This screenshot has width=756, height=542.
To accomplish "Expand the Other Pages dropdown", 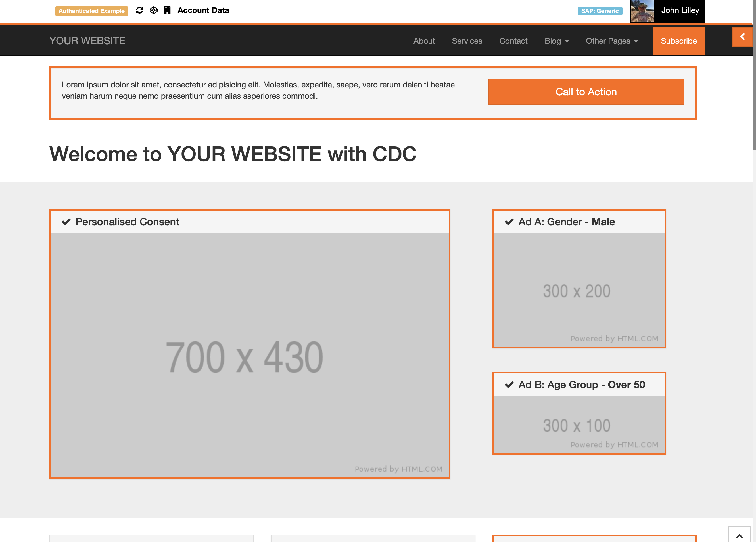I will (612, 41).
